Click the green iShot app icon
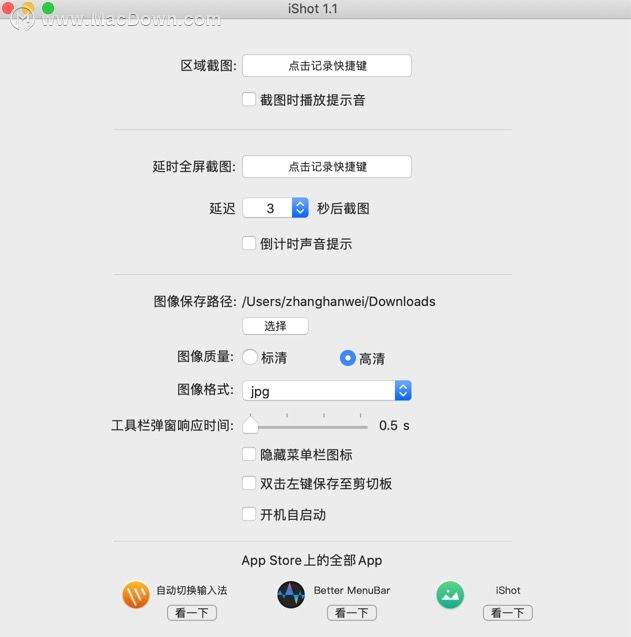 [450, 595]
